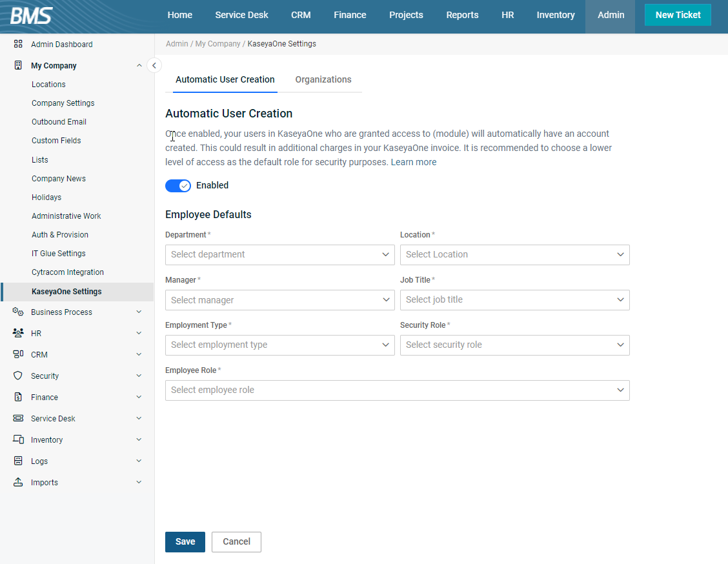Open the Job Title dropdown

(515, 300)
